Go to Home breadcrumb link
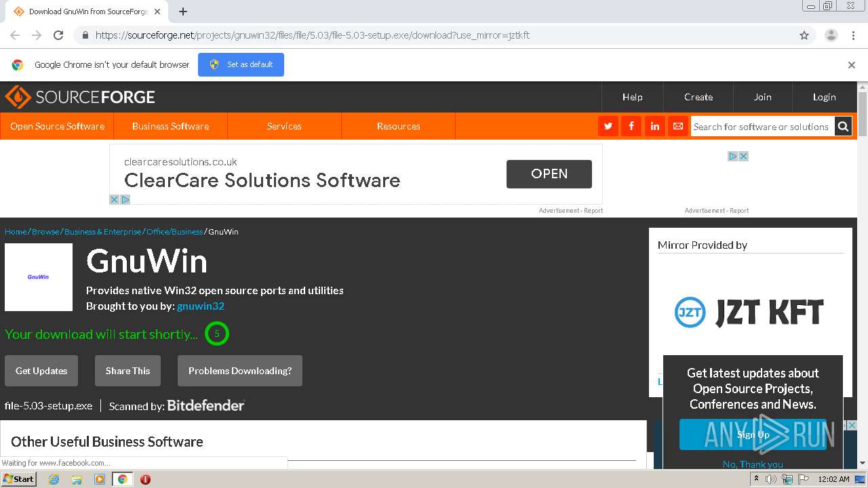Image resolution: width=868 pixels, height=488 pixels. click(x=16, y=232)
